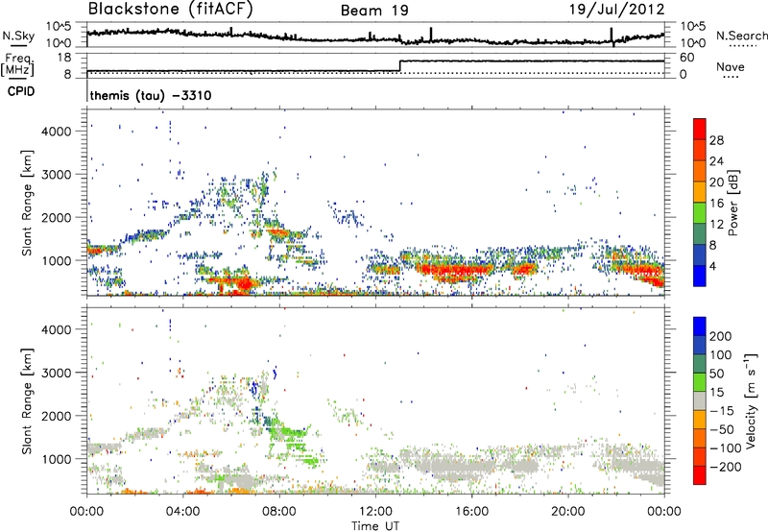This screenshot has width=768, height=532.
Task: Click the '3000' tick on velocity panel
Action: tap(57, 373)
